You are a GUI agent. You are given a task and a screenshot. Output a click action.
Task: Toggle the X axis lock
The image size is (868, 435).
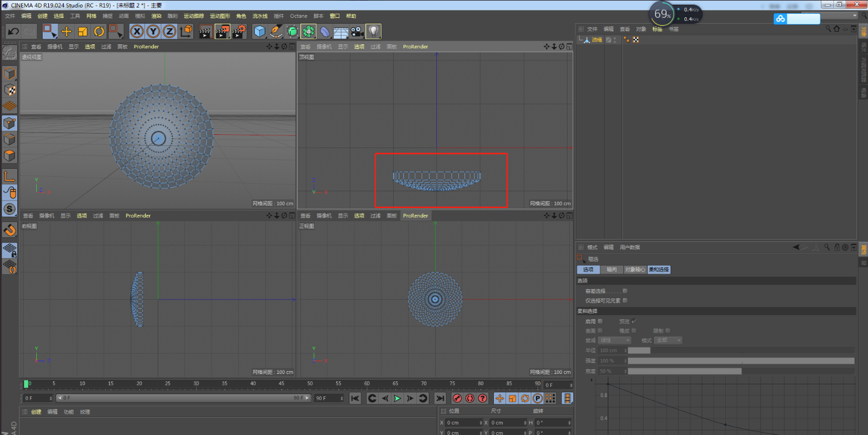pos(137,31)
